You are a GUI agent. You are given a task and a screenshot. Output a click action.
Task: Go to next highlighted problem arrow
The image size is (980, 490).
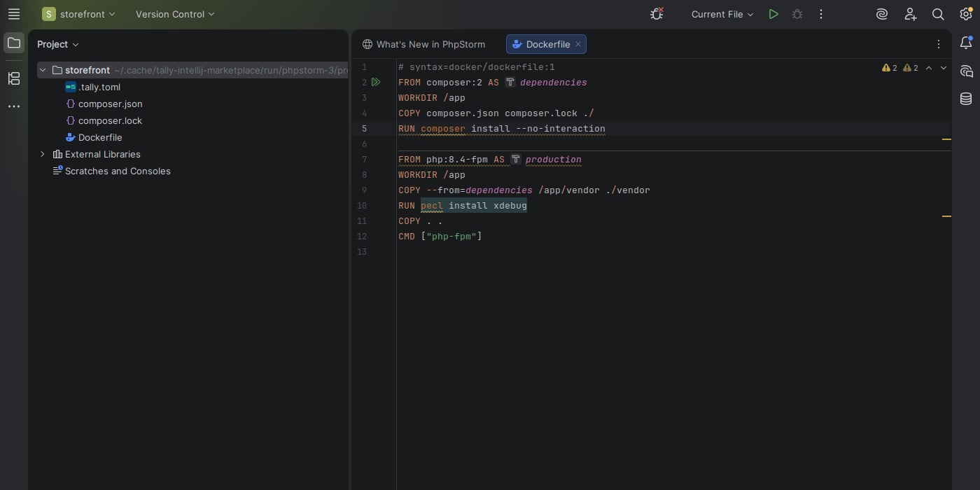coord(944,68)
